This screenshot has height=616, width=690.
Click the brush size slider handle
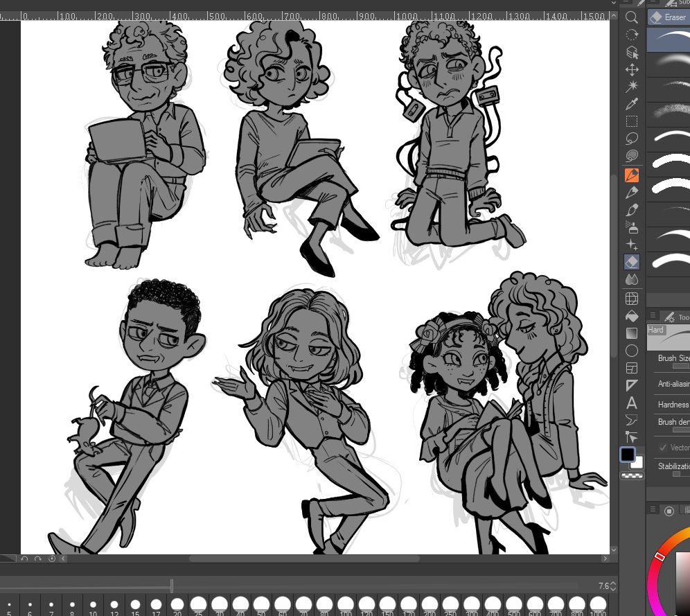pos(172,586)
